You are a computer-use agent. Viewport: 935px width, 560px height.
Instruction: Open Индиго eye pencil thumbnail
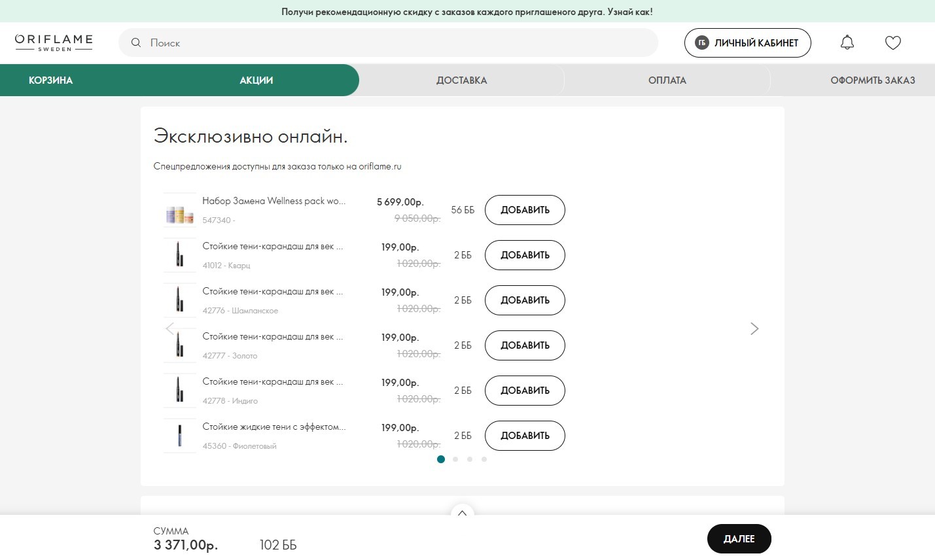pyautogui.click(x=180, y=391)
